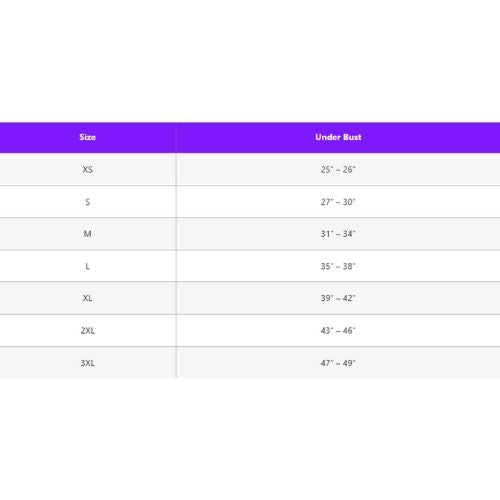Click the 43" – 46" measurement
The width and height of the screenshot is (500, 500).
338,330
